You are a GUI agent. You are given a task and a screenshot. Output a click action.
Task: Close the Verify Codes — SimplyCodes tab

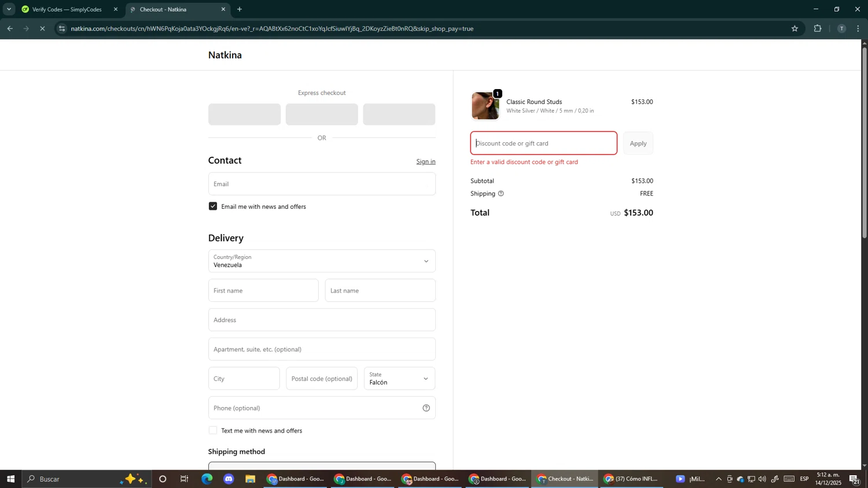point(116,9)
